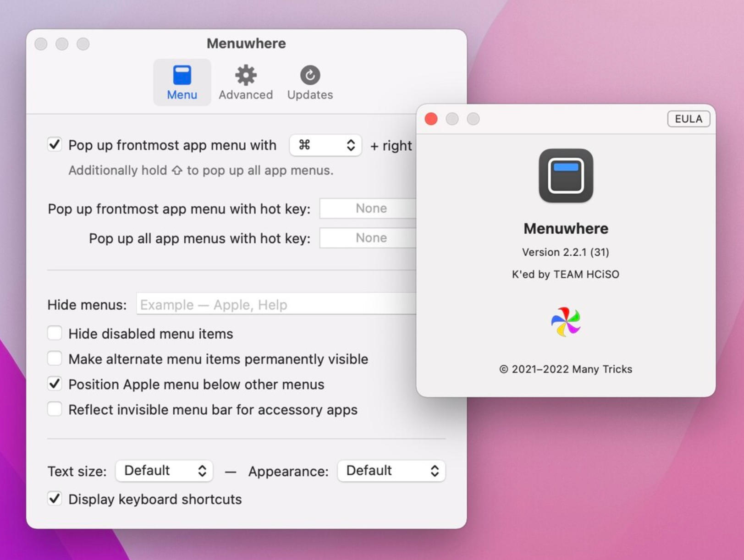
Task: Open the Updates tab
Action: click(310, 82)
